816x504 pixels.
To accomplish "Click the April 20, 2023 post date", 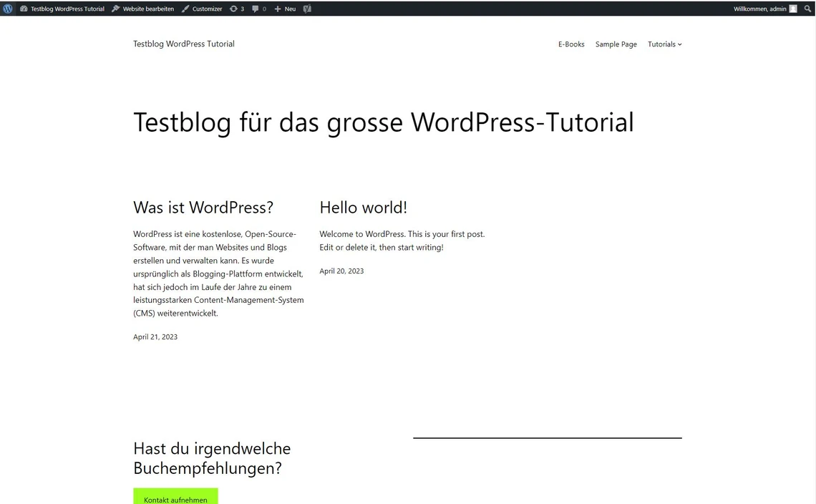I will (x=341, y=271).
